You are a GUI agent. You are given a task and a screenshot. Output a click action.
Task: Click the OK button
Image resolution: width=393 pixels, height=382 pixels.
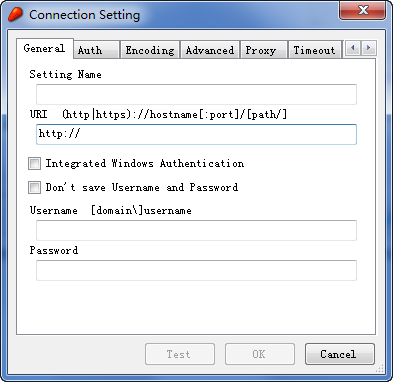pyautogui.click(x=260, y=354)
